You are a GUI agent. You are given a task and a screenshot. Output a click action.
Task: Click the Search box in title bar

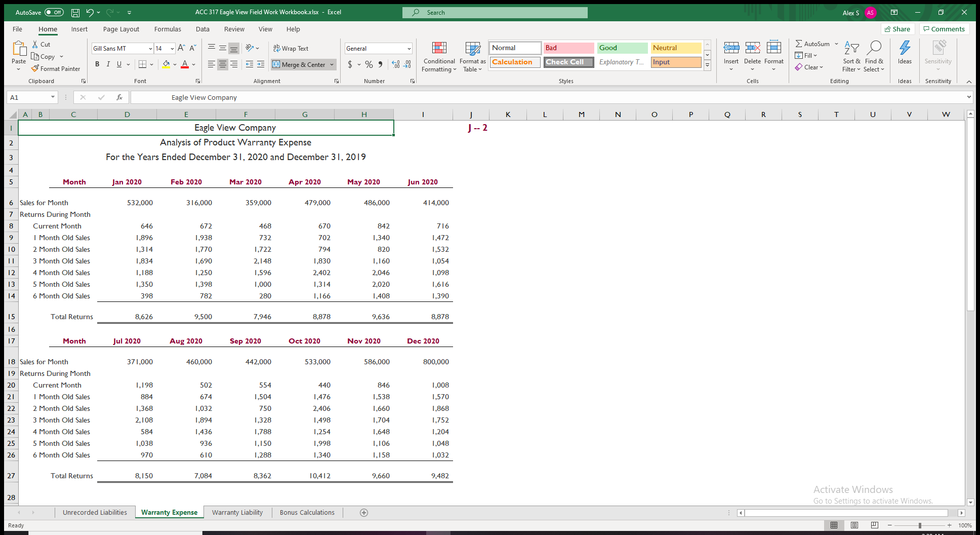point(495,13)
